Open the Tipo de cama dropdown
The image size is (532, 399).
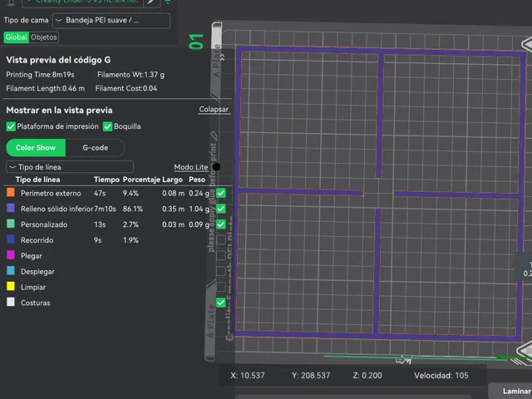pyautogui.click(x=111, y=20)
